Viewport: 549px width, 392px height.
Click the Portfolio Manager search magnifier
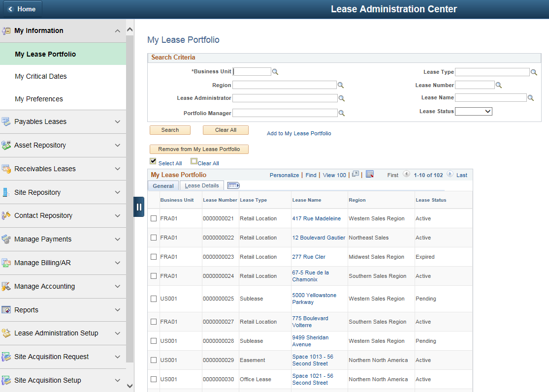(341, 113)
